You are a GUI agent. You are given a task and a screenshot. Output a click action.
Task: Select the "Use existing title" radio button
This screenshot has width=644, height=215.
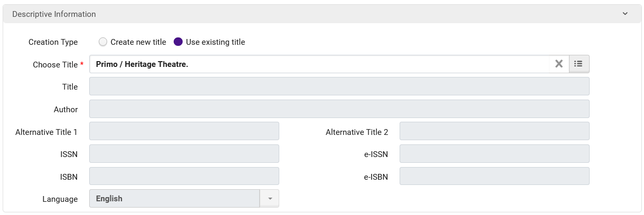click(178, 42)
